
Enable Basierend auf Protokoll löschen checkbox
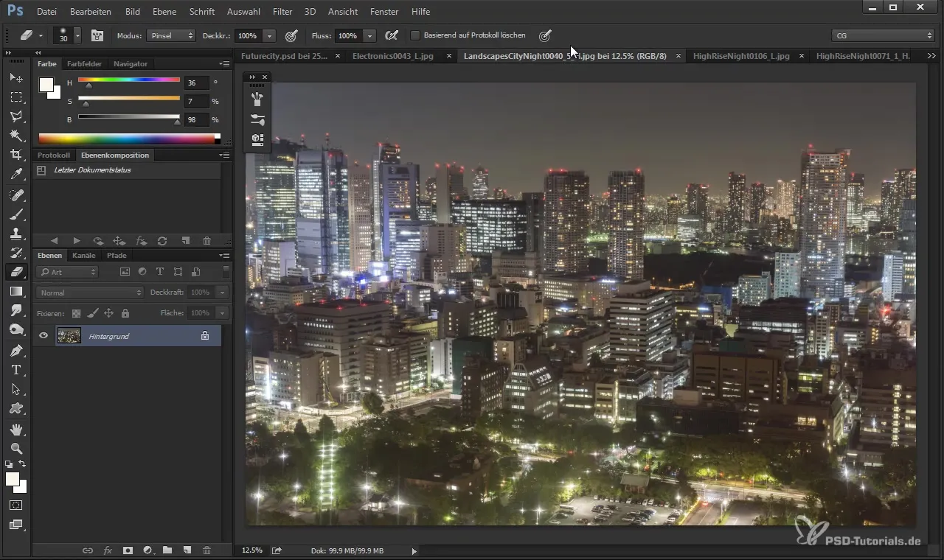tap(415, 35)
